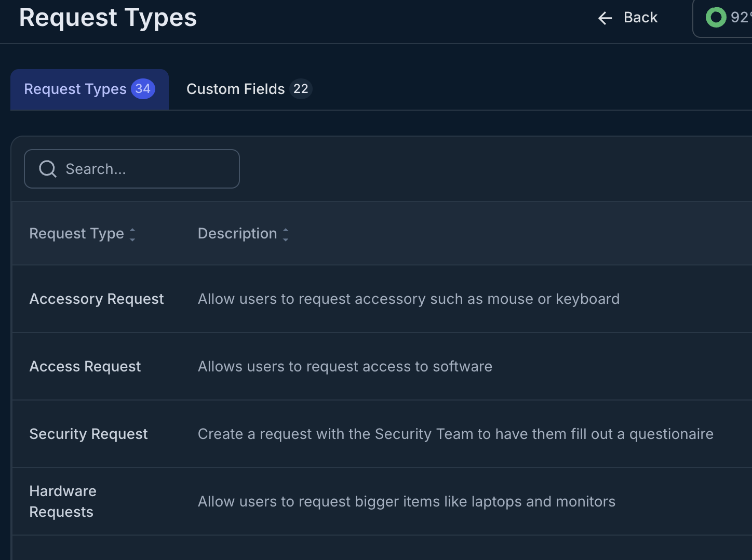752x560 pixels.
Task: Click description 'Allow users to request accessory such as mouse or keyboard'
Action: [x=409, y=299]
